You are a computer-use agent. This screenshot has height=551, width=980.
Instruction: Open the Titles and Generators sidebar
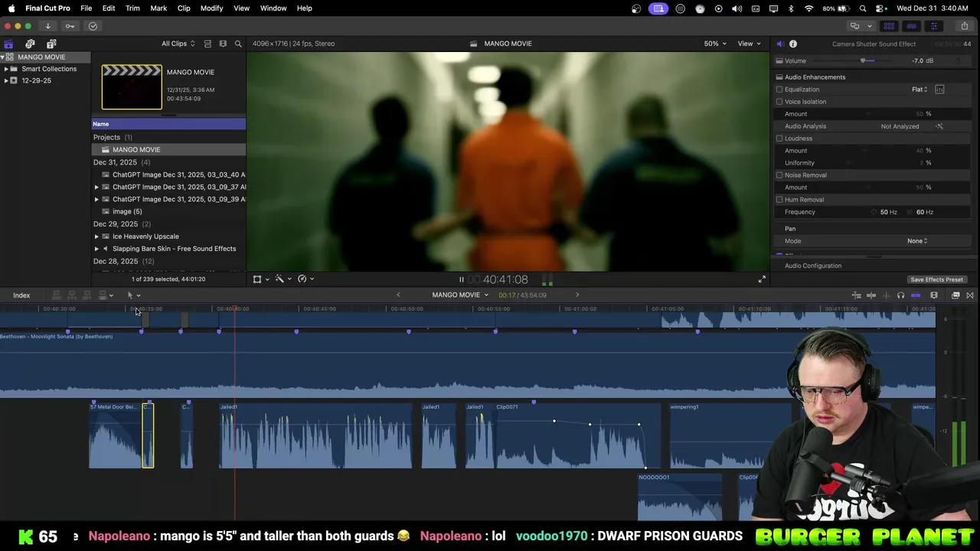coord(51,44)
